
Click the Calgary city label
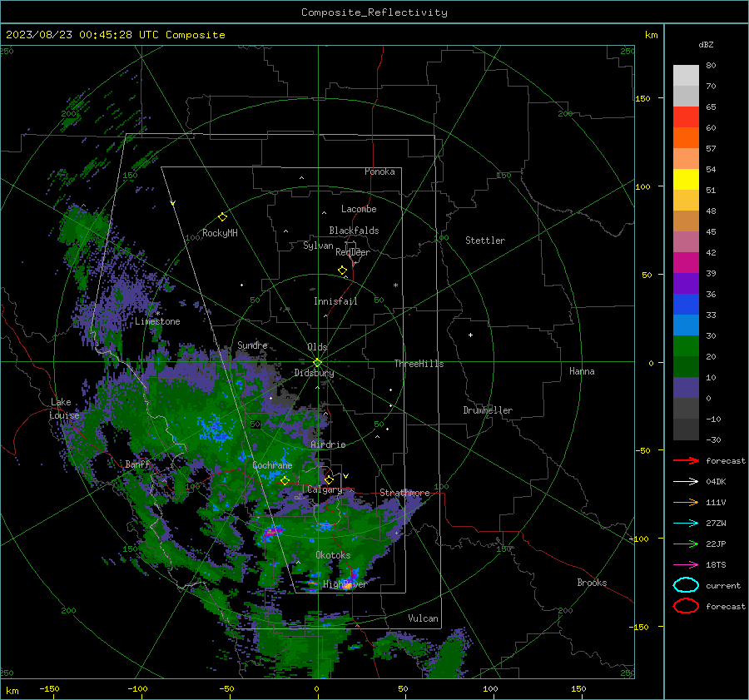coord(325,489)
